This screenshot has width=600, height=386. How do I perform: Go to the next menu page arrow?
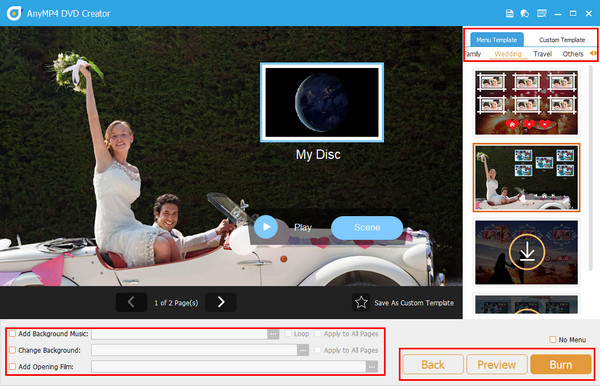(x=221, y=302)
